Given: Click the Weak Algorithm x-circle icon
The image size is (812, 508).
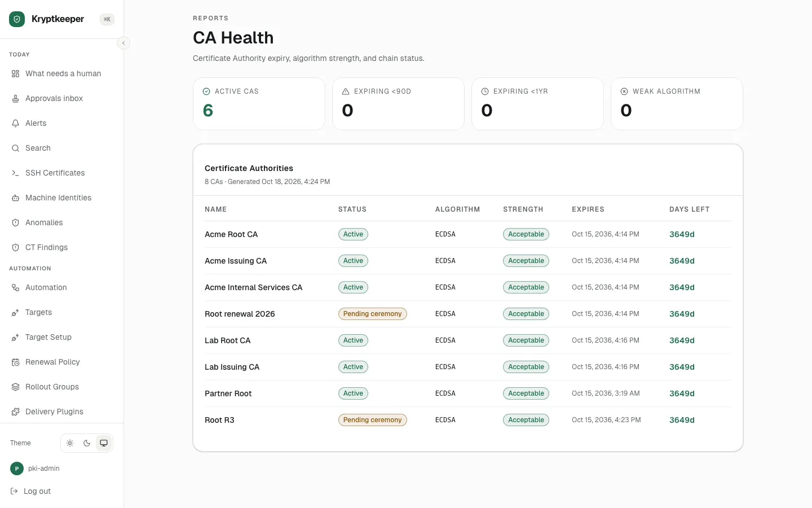Looking at the screenshot, I should point(624,91).
